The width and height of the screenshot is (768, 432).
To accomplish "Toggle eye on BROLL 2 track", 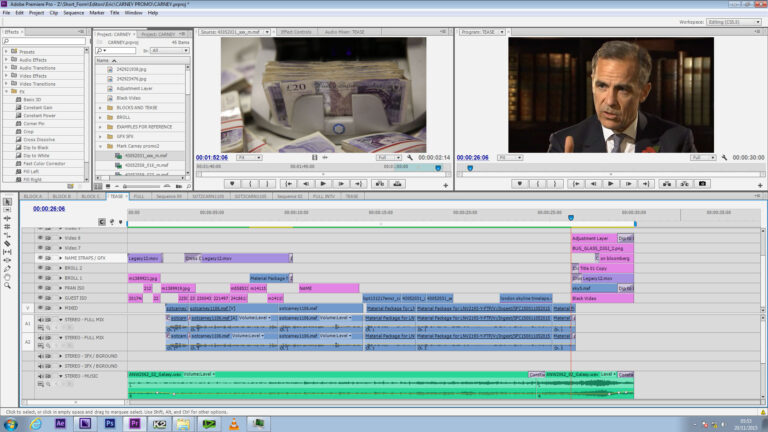I will pyautogui.click(x=40, y=268).
